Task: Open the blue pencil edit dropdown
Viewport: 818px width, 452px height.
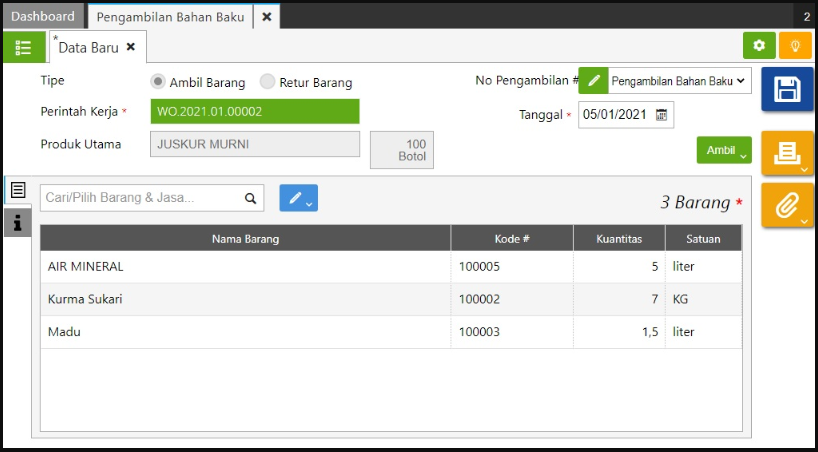Action: pos(298,198)
